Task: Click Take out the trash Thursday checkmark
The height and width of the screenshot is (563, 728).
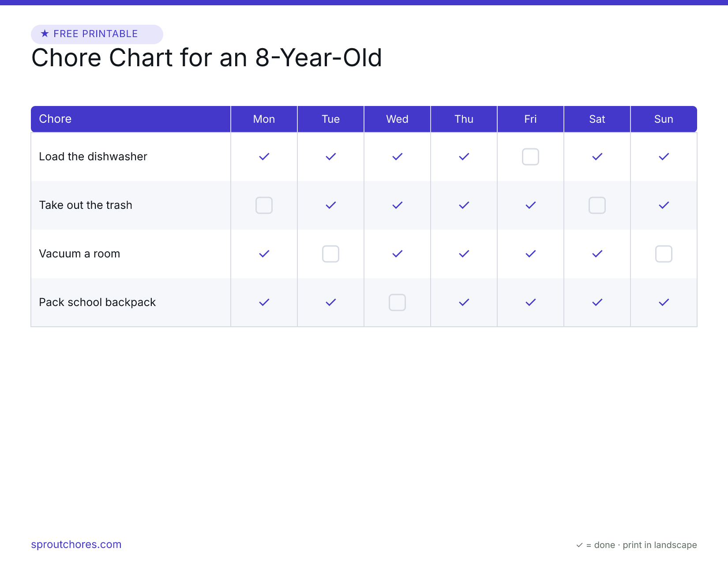Action: [x=464, y=205]
